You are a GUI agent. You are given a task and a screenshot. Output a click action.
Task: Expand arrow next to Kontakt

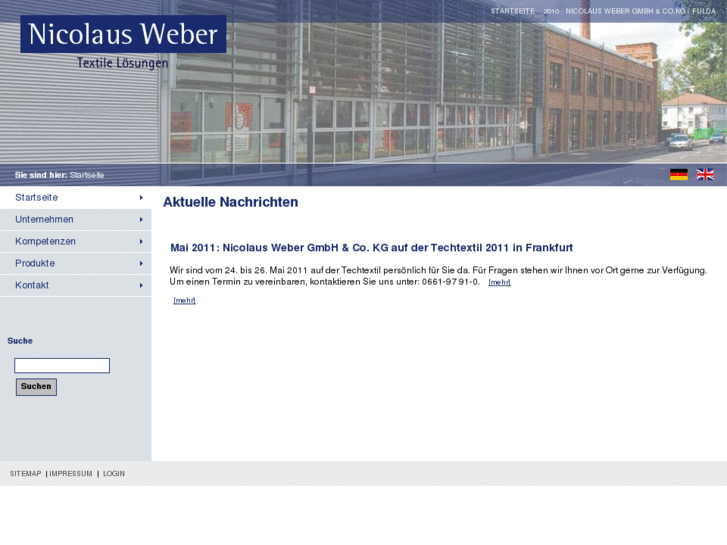coord(141,285)
